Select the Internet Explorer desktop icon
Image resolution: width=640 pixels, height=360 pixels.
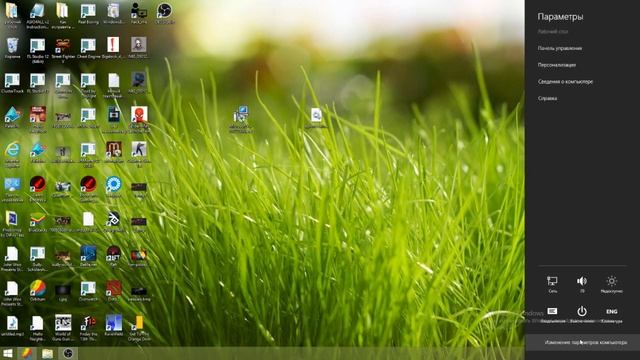click(12, 154)
